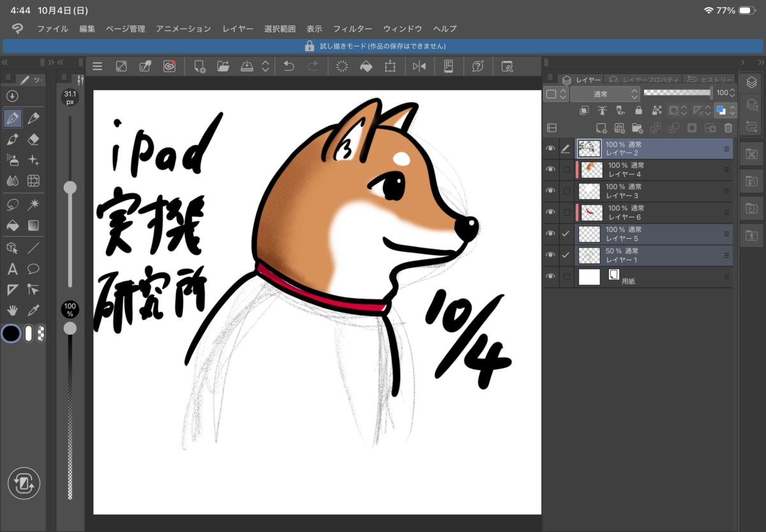Click the Scale/Rotate transform icon

(x=390, y=66)
